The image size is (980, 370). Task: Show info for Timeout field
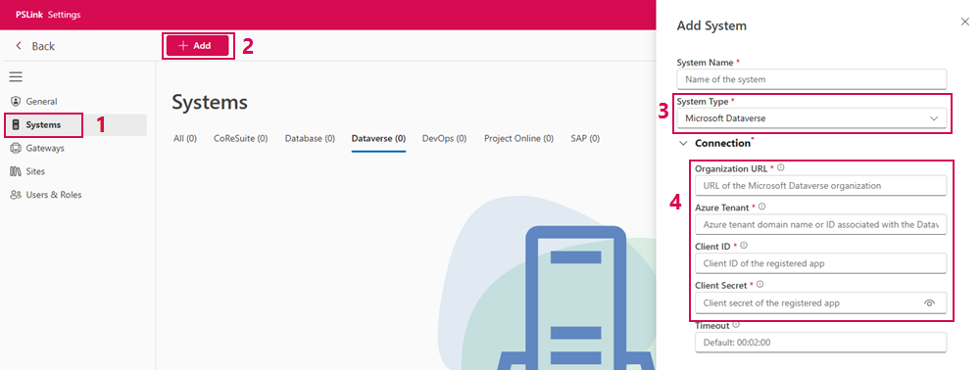(x=736, y=324)
